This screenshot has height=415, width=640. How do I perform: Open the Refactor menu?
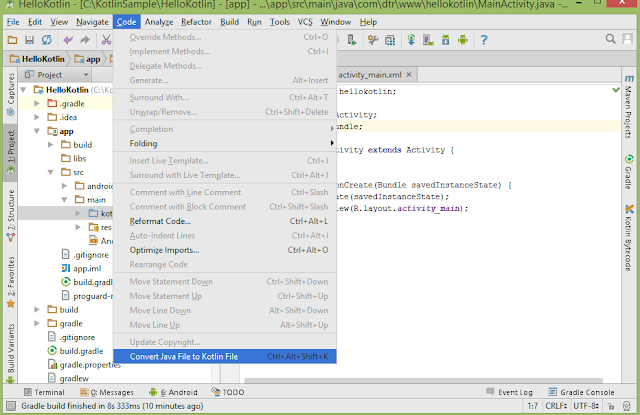196,22
